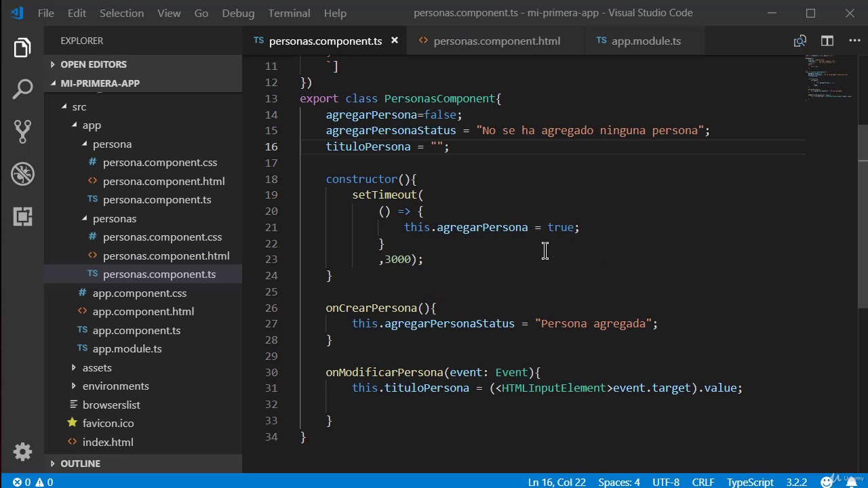Select encoding via UTF-8 in the status bar
The image size is (868, 488).
coord(666,482)
